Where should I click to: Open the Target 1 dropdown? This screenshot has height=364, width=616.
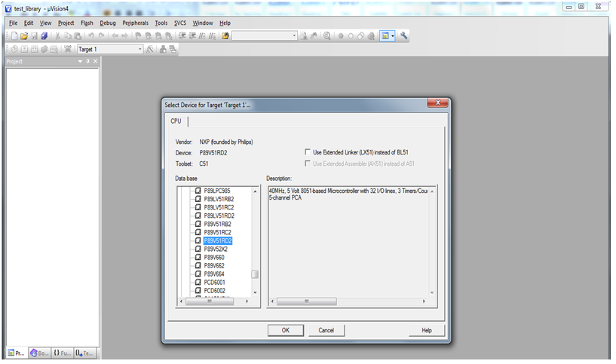(x=139, y=49)
